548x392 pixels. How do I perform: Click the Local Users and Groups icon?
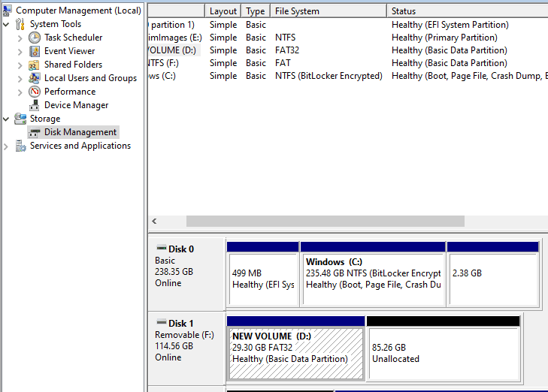click(x=35, y=78)
